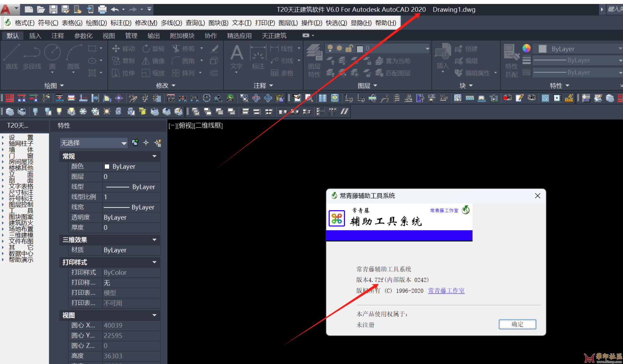Select the 圆弧 arc tool
Viewport: 623px width, 364px height.
point(73,57)
